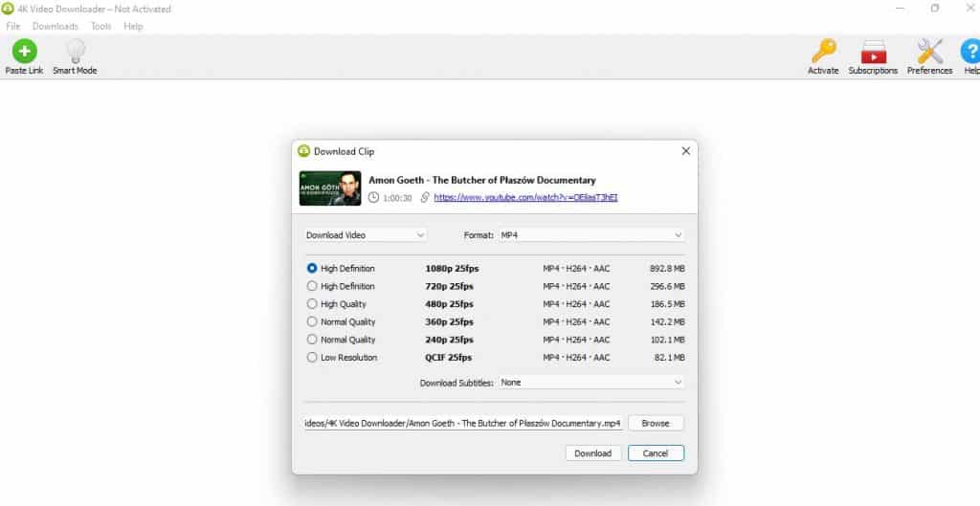Click the 102.1 MB file size
Viewport: 980px width, 506px height.
coord(667,340)
